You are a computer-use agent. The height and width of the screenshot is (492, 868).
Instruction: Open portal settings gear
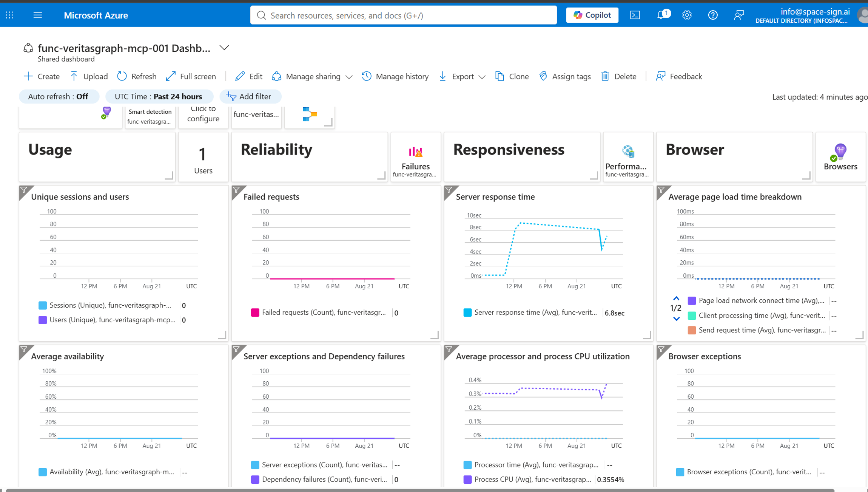(687, 15)
